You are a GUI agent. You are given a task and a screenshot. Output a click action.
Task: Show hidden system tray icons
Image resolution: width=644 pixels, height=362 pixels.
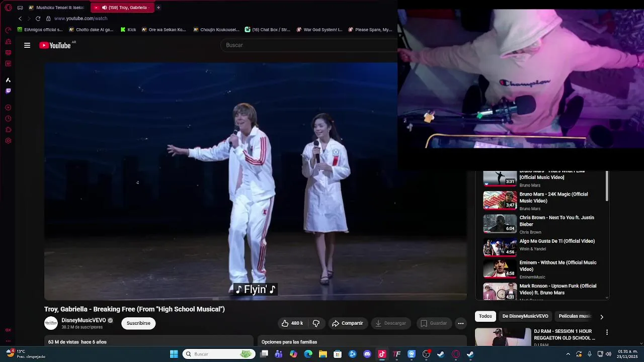pos(568,354)
